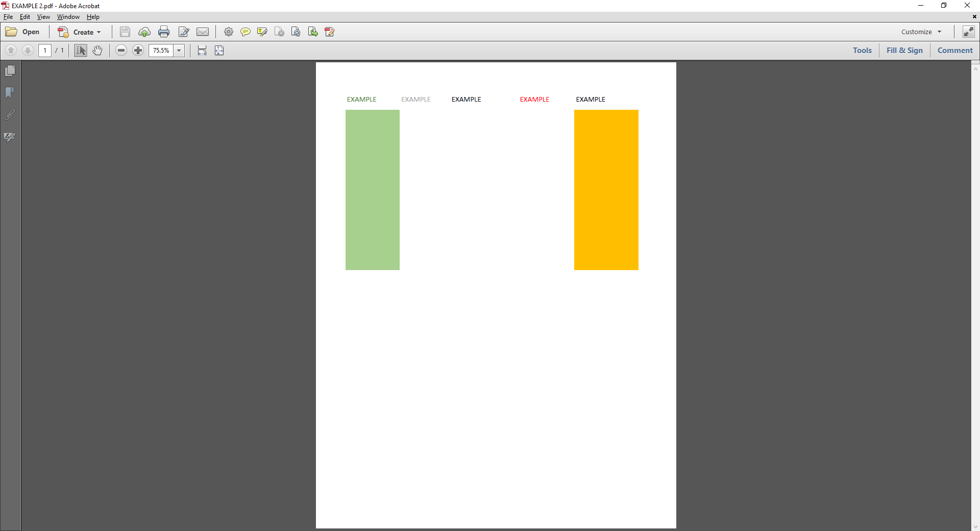Open the Help menu
The height and width of the screenshot is (531, 980).
[x=93, y=17]
